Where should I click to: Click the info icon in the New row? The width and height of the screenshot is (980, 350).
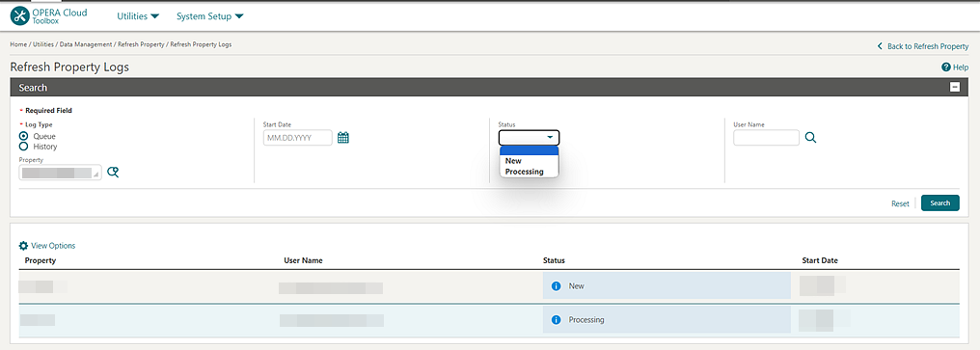(556, 286)
